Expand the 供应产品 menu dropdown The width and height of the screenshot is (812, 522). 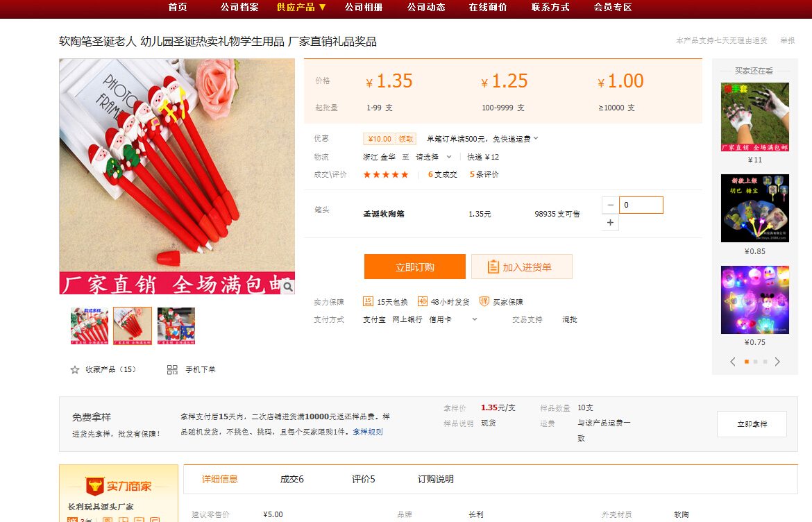301,7
